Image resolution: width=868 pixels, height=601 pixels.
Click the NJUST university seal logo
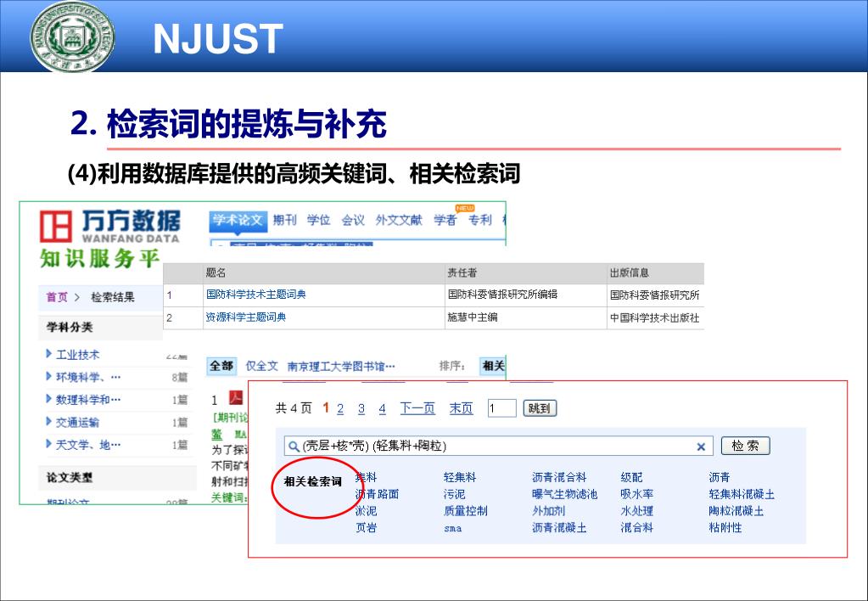72,37
